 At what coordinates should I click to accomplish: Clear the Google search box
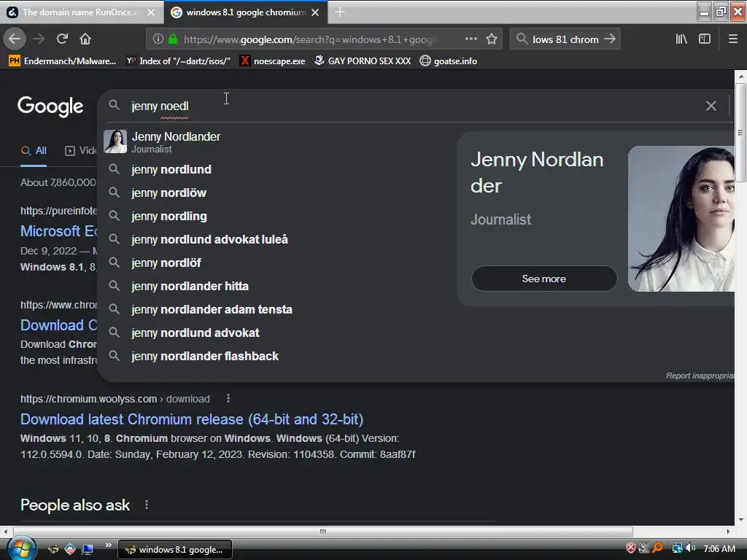point(711,106)
